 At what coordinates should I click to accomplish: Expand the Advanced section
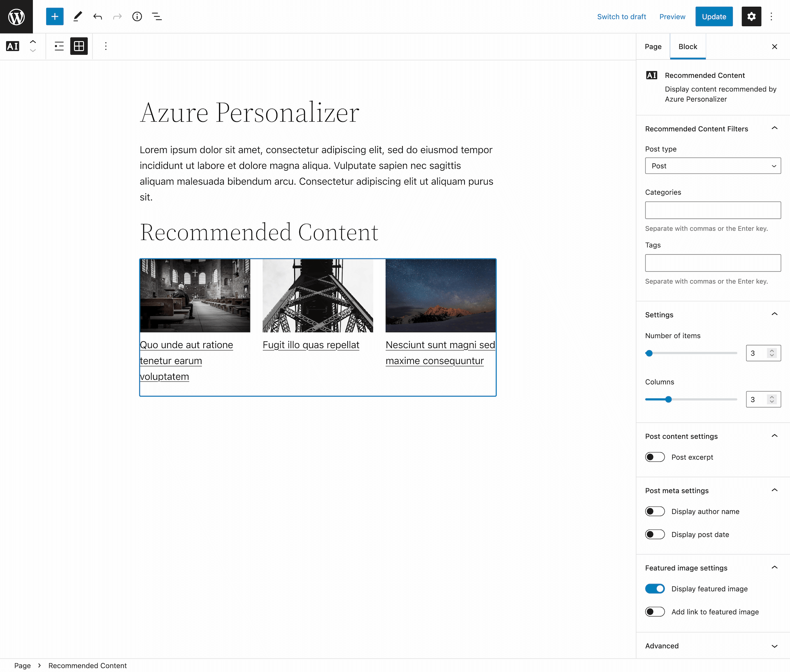point(775,646)
